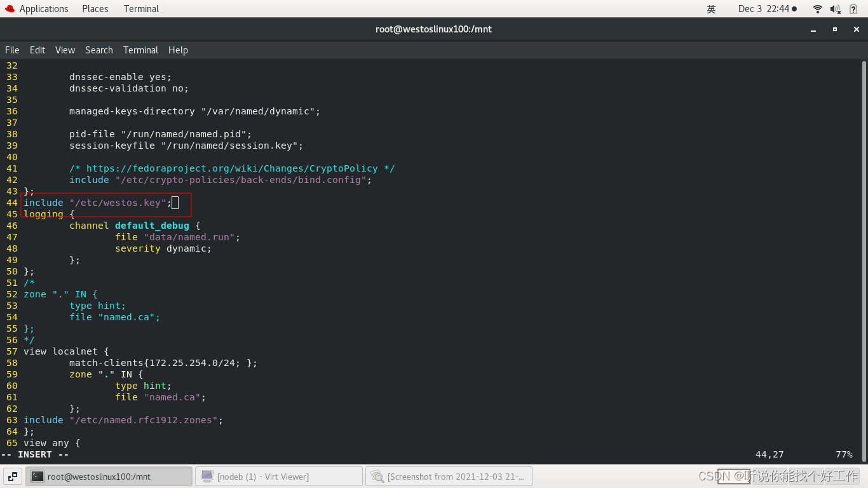Screen dimensions: 868x488
Task: Click the severity dynamic; line
Action: click(163, 248)
